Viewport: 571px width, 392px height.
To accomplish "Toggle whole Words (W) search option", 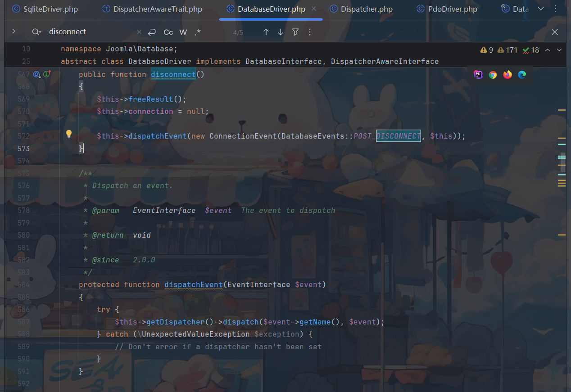I will coord(183,32).
